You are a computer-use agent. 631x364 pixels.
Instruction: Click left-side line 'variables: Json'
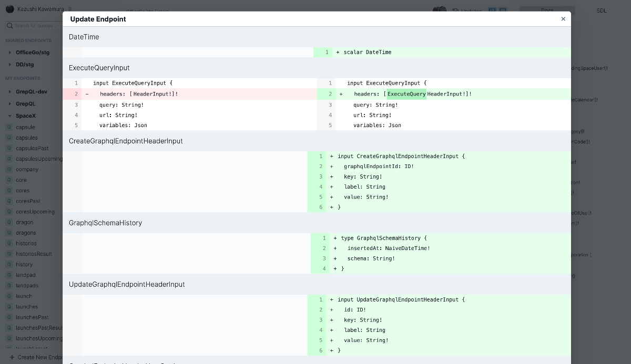123,126
